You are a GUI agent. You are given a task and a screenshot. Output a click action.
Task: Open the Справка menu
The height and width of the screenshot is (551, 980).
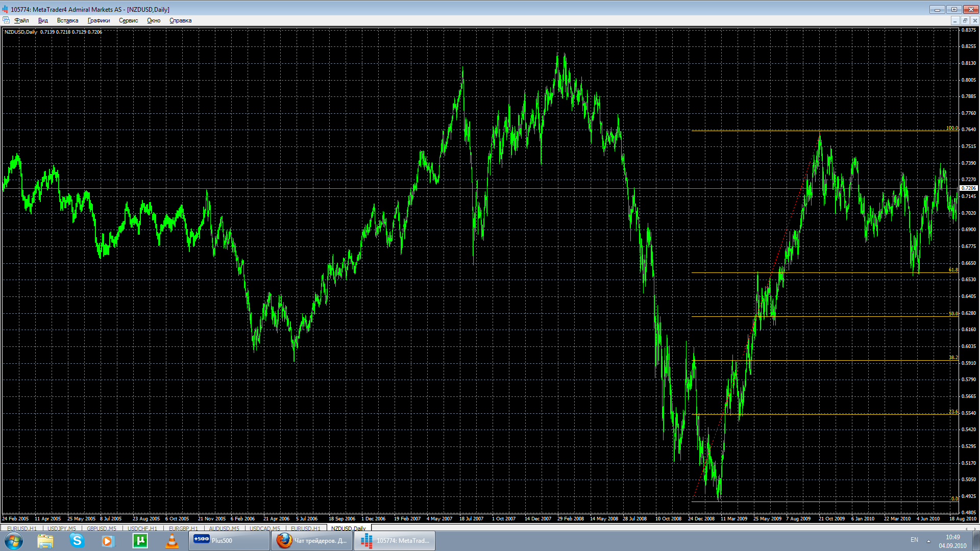pyautogui.click(x=180, y=20)
